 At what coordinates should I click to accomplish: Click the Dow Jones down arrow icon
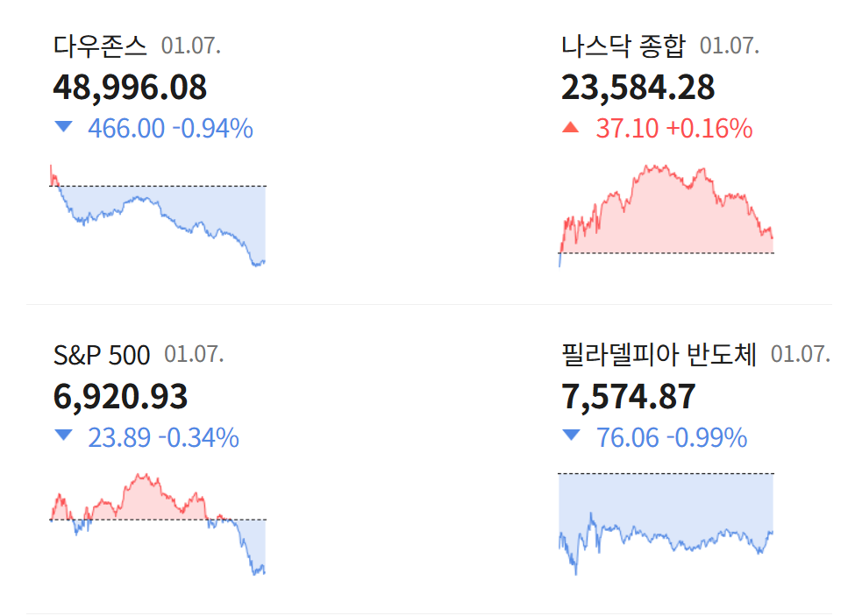(62, 128)
